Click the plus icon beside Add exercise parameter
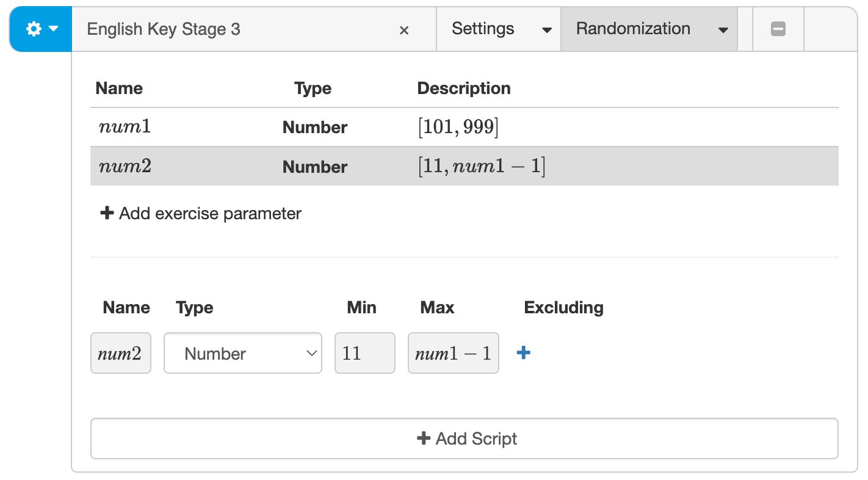The height and width of the screenshot is (480, 868). click(x=106, y=213)
